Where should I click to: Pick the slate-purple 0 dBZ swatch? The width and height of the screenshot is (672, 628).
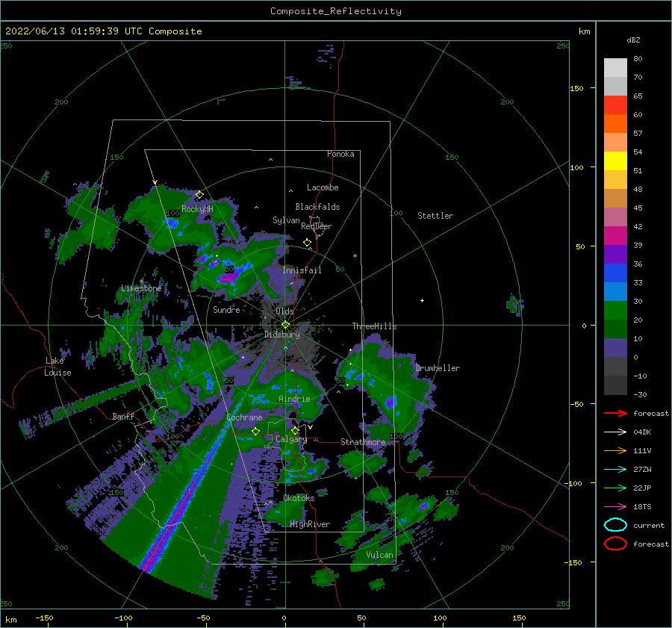tap(615, 347)
